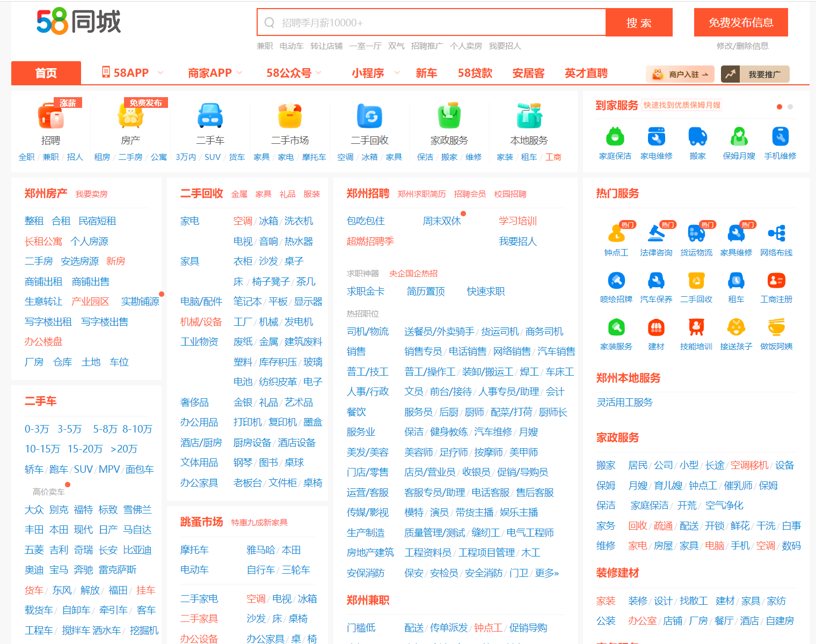Open the 建材 service icon
This screenshot has width=816, height=644.
656,327
